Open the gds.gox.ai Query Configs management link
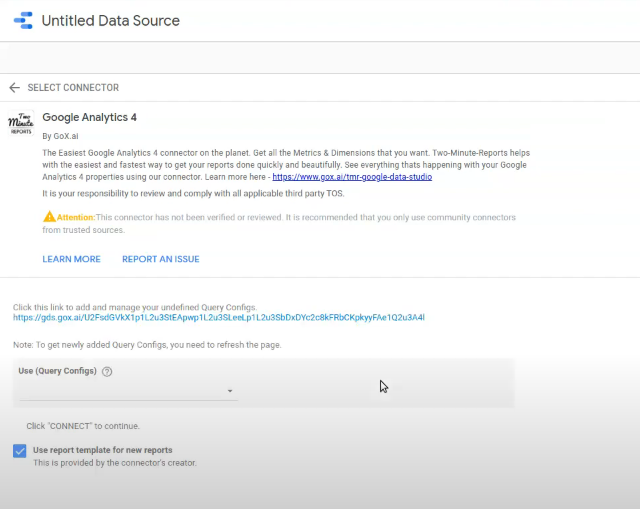 click(219, 318)
